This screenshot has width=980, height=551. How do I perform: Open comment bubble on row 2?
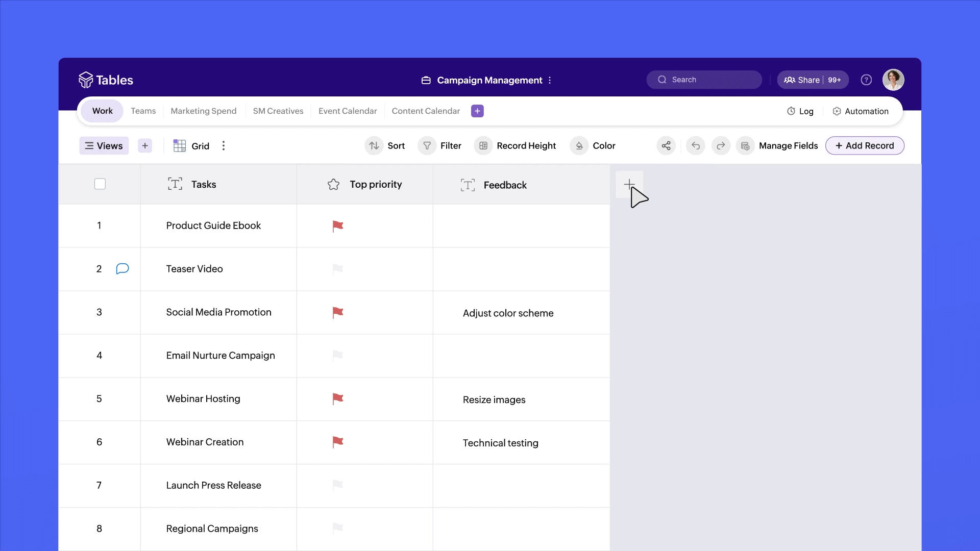[x=122, y=269]
